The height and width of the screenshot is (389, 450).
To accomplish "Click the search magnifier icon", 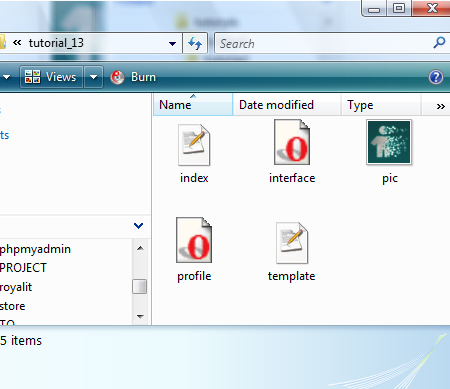I will coord(439,43).
